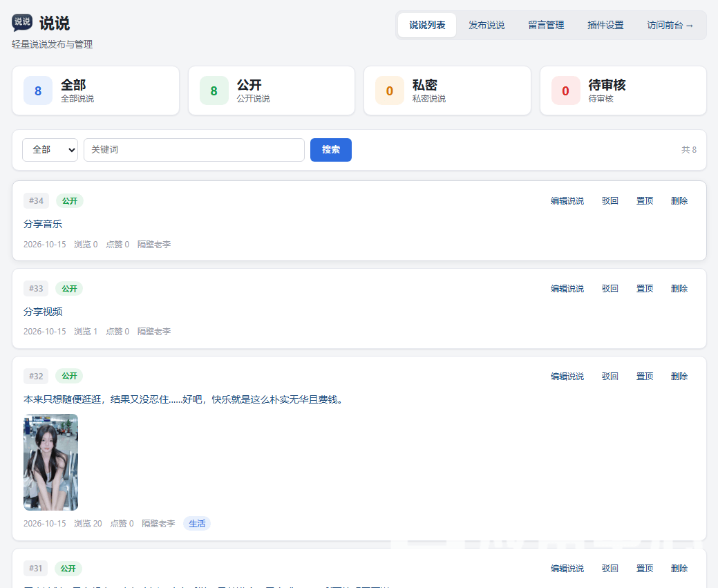Image resolution: width=718 pixels, height=588 pixels.
Task: Select the 待审核 stats card with red 0
Action: click(623, 91)
